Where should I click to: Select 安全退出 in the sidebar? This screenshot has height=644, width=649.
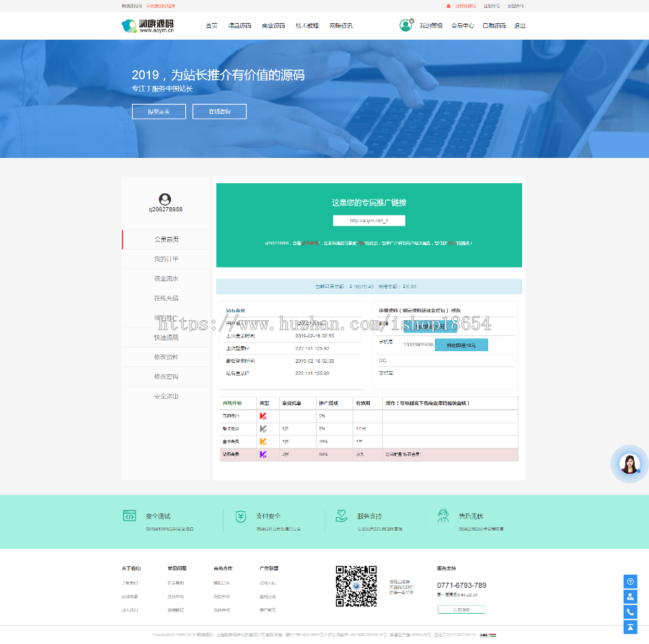click(x=166, y=396)
